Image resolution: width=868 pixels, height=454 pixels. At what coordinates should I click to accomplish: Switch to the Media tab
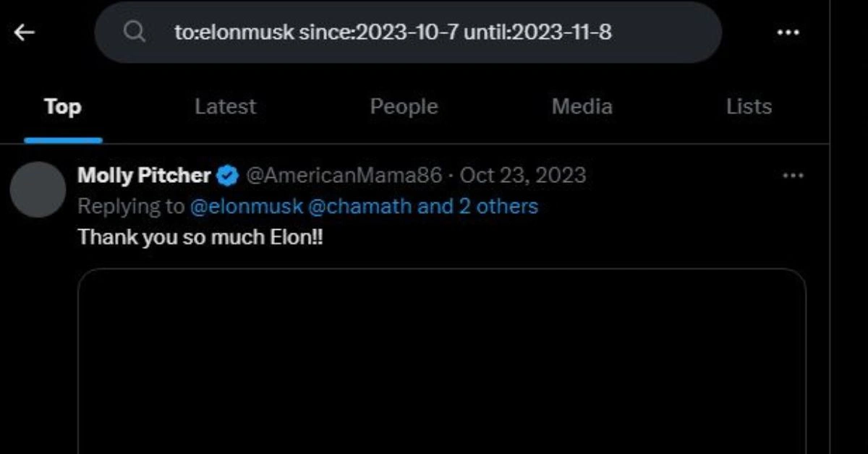click(582, 107)
